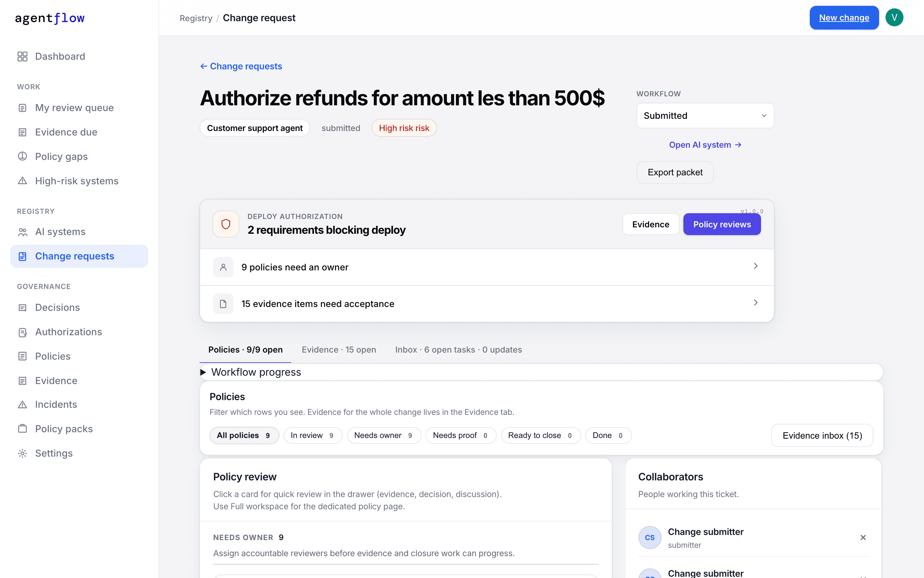Click the Evidence button in deploy card
Viewport: 924px width, 578px height.
651,224
